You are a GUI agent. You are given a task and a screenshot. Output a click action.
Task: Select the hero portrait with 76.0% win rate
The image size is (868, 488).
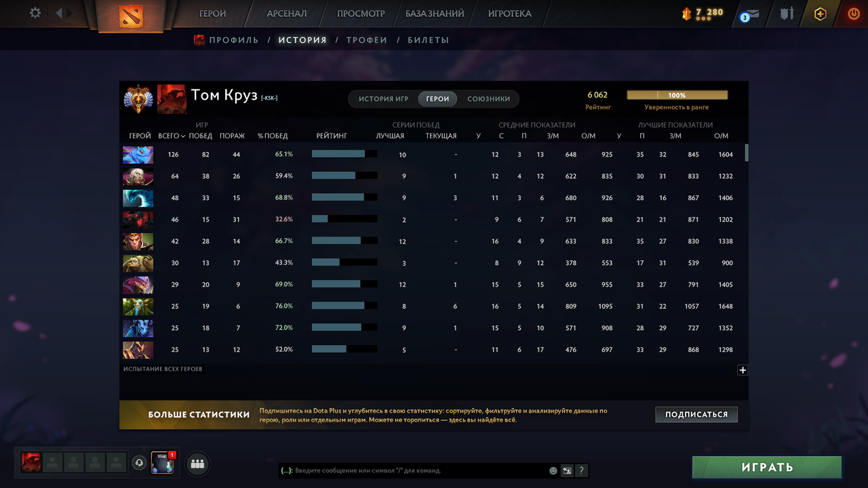138,306
